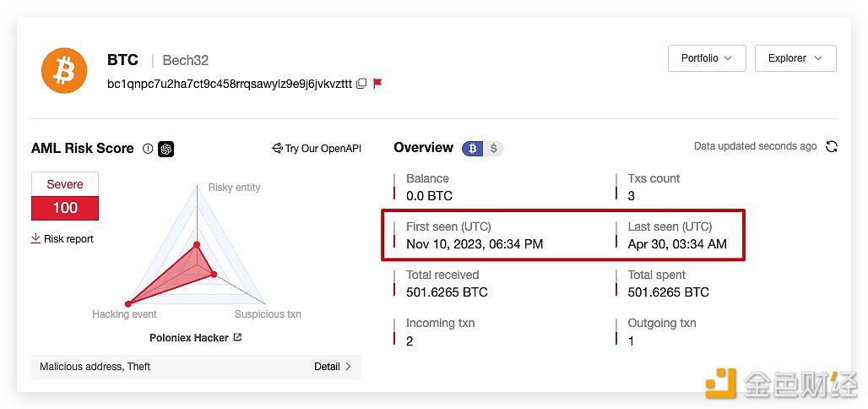Click Balance value 0.0 BTC

[429, 196]
